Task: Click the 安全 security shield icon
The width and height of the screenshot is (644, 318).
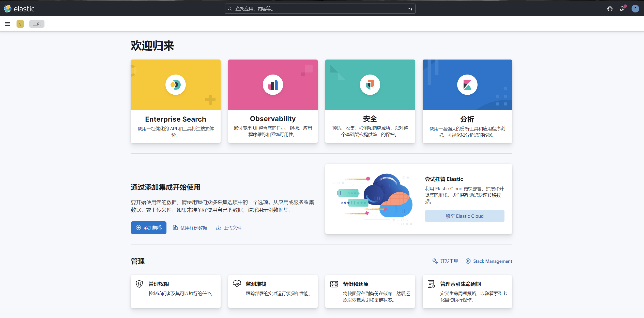Action: (x=370, y=85)
